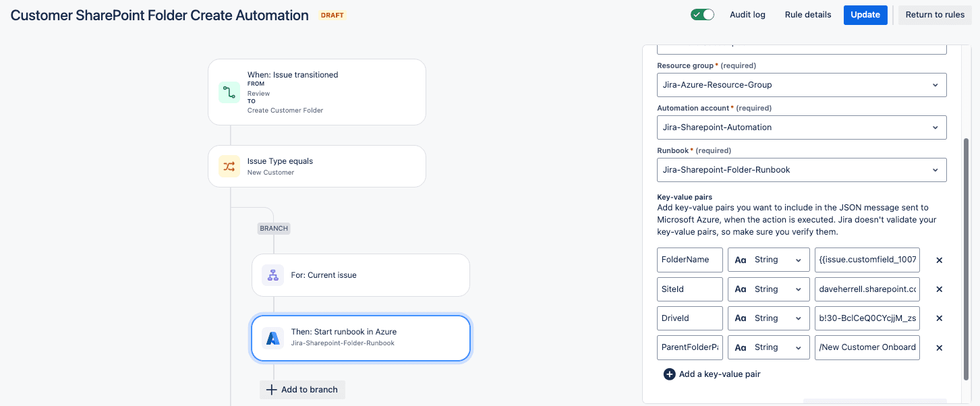Remove the SiteId key-value pair
The image size is (980, 406).
click(939, 289)
